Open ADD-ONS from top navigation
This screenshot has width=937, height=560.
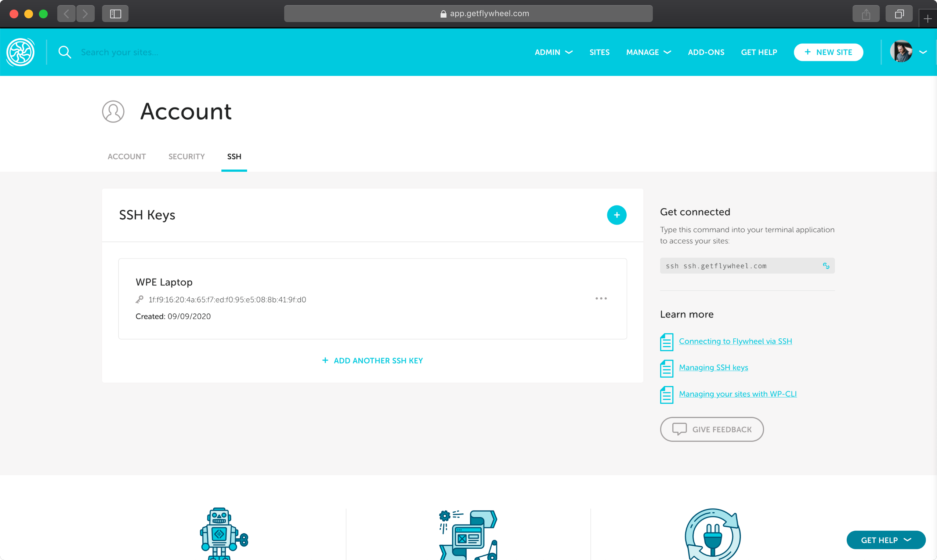point(706,52)
